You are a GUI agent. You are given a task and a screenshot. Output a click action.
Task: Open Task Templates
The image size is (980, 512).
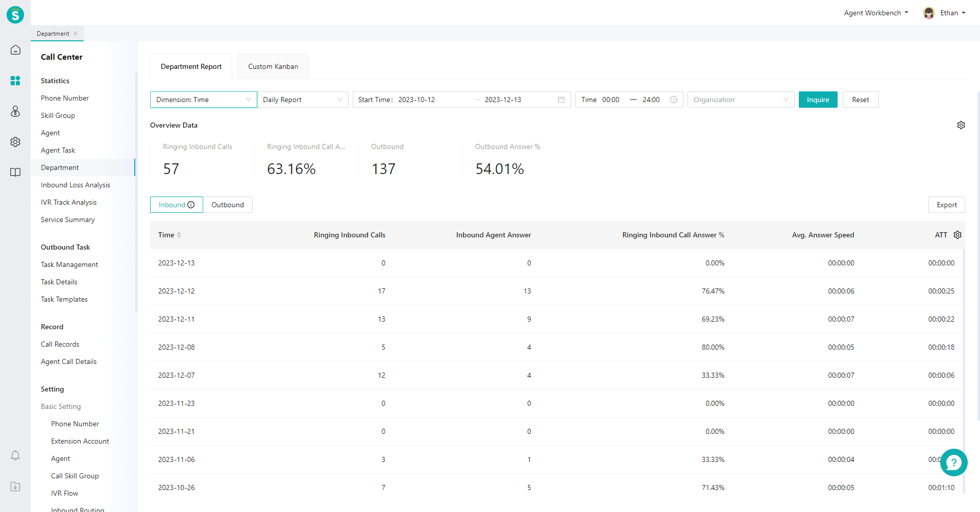[x=64, y=299]
